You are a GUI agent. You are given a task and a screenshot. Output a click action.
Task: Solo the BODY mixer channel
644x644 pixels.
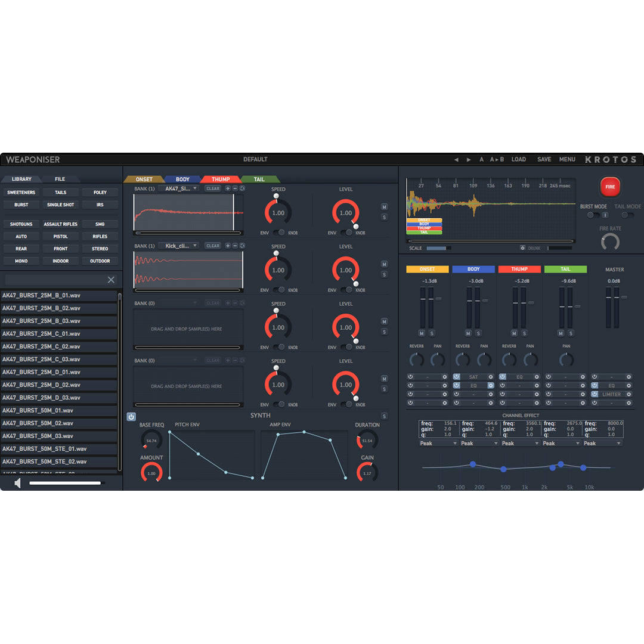(x=478, y=333)
